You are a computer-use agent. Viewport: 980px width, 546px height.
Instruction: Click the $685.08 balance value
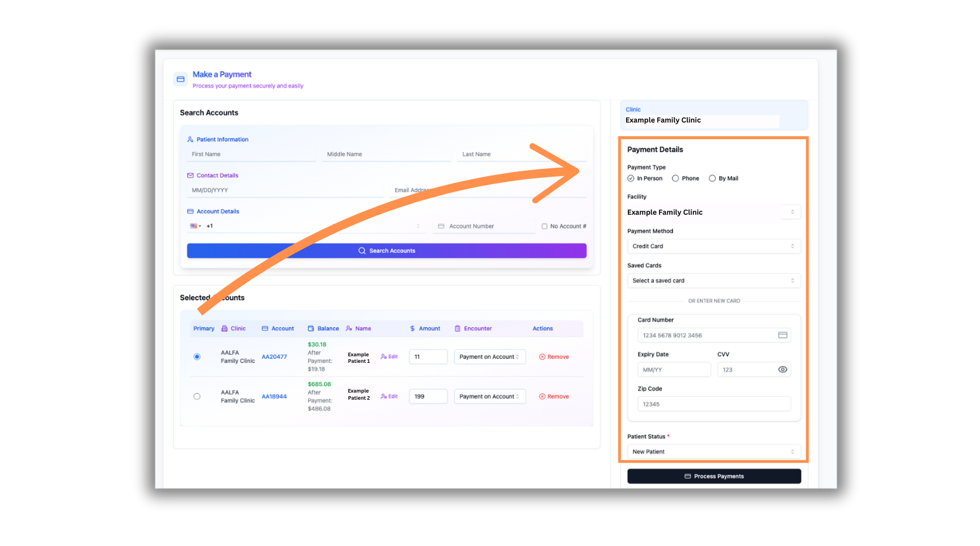319,384
